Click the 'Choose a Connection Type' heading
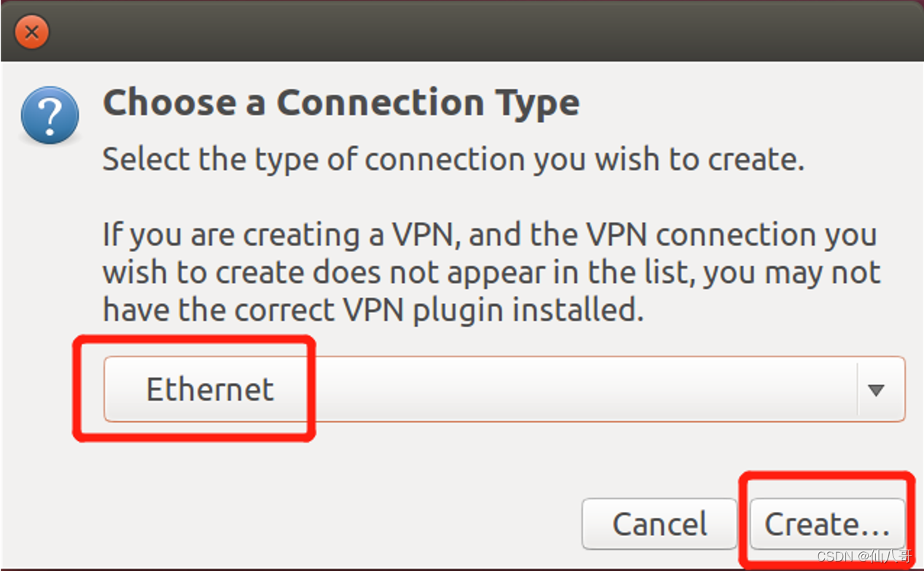Viewport: 924px width, 571px height. click(341, 103)
